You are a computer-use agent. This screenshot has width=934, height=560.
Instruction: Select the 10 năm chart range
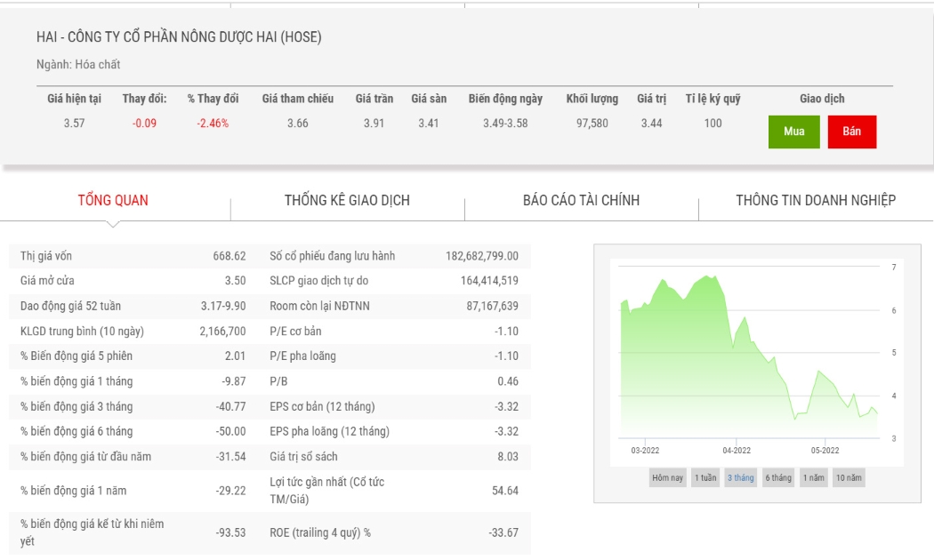click(849, 477)
